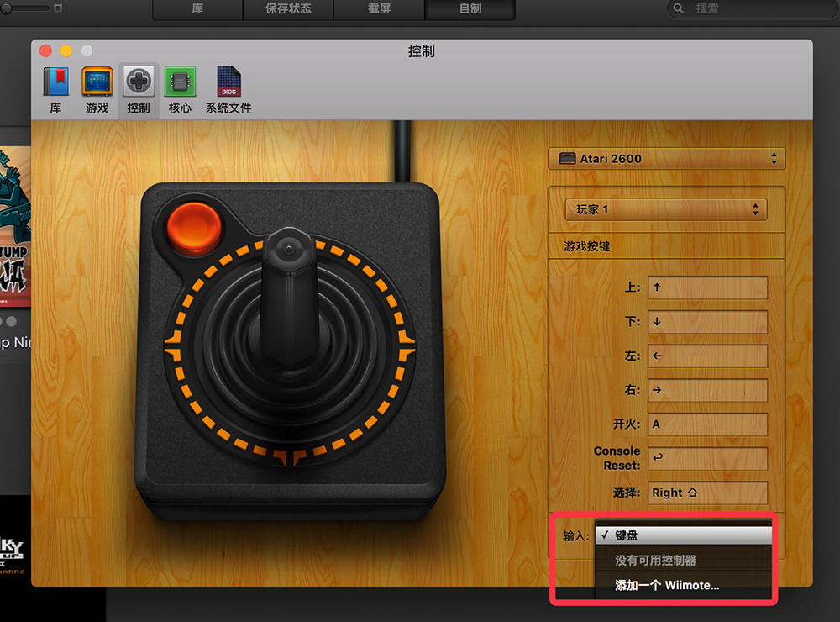Open the 玩家 1 player dropdown
Viewport: 840px width, 622px height.
point(666,209)
